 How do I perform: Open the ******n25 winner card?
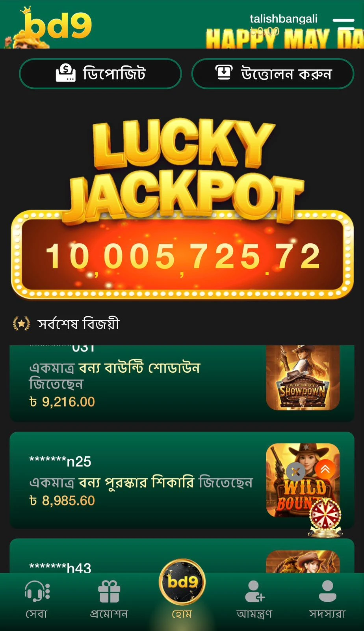(182, 480)
